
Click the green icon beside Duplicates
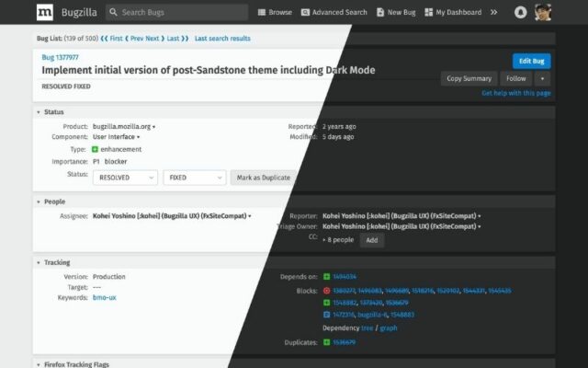[x=327, y=342]
